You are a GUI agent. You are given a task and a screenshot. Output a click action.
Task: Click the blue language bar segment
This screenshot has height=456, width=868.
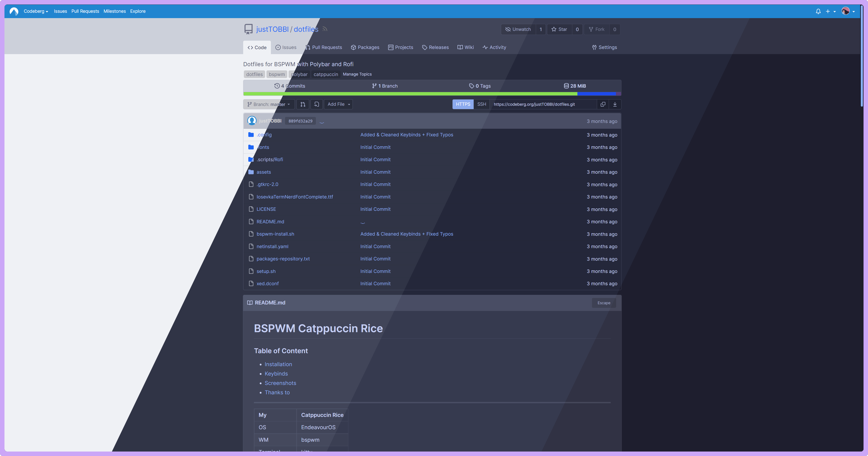[596, 94]
